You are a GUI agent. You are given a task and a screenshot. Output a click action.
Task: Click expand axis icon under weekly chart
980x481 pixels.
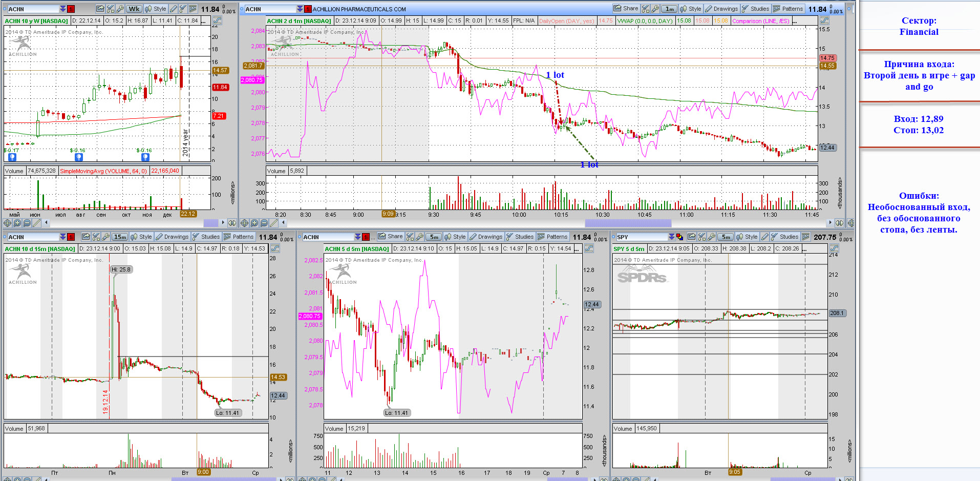(232, 223)
